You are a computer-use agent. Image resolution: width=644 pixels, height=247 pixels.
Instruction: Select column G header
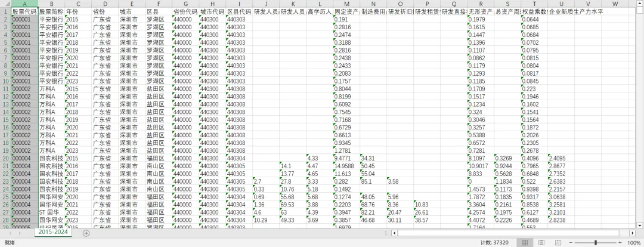pos(185,4)
